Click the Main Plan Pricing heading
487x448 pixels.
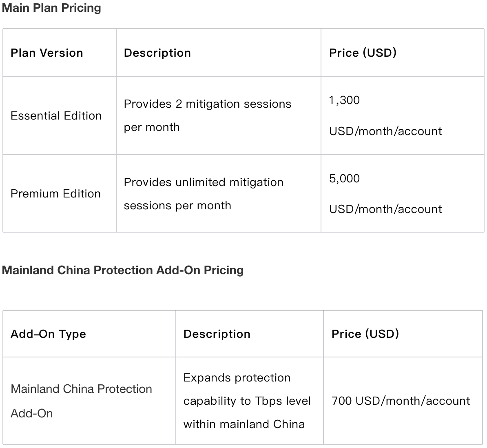pyautogui.click(x=51, y=8)
